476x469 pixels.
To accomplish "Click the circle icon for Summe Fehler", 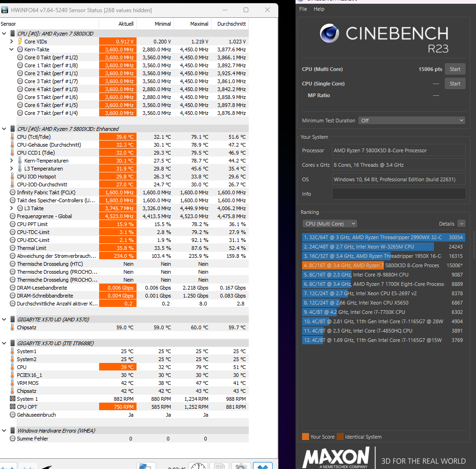I will 13,438.
